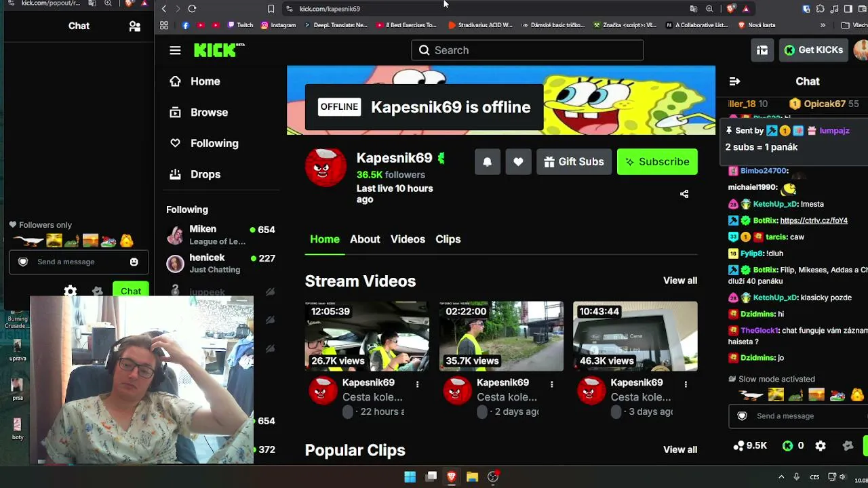
Task: Switch to the Videos tab
Action: point(408,239)
